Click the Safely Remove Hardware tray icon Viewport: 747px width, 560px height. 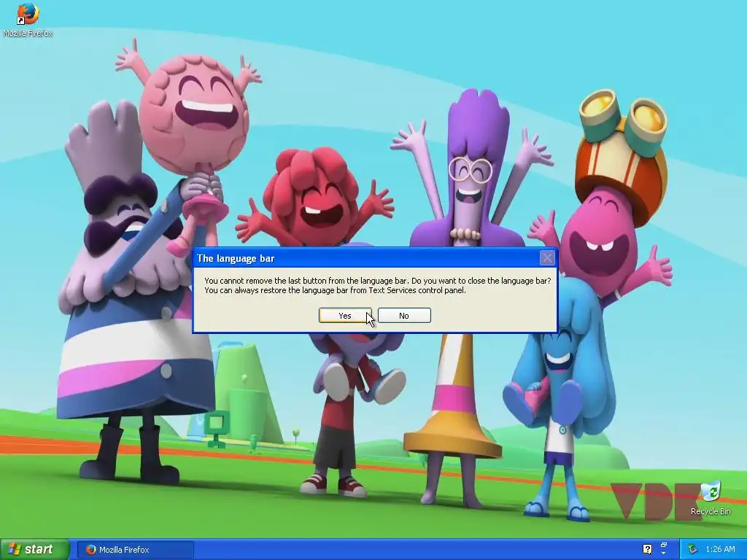point(693,550)
